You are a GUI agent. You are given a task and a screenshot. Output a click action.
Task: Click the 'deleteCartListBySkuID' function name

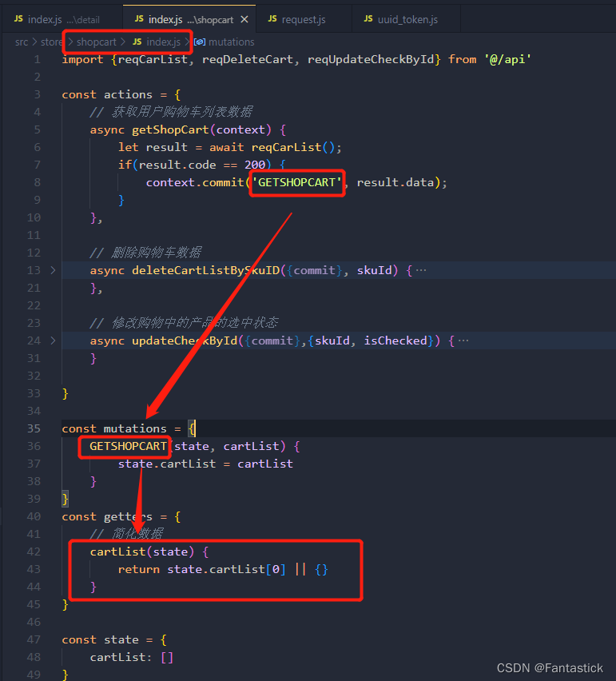point(206,271)
